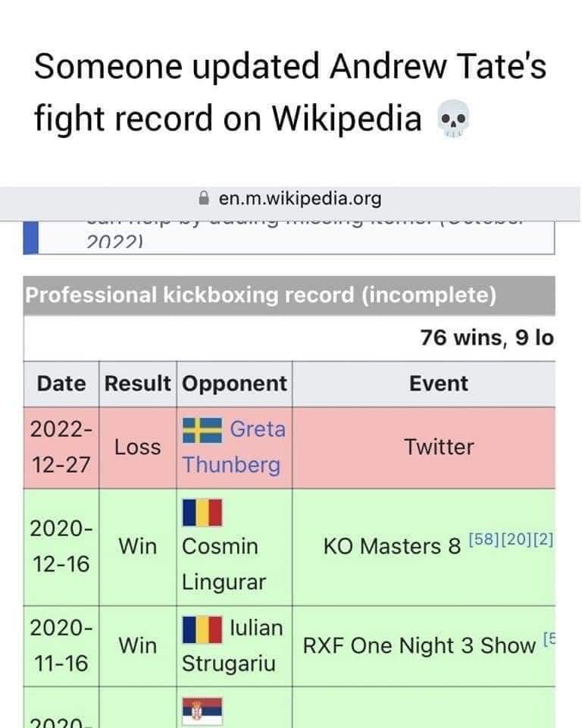582x728 pixels.
Task: Click the KO Masters 8 event text
Action: (392, 547)
